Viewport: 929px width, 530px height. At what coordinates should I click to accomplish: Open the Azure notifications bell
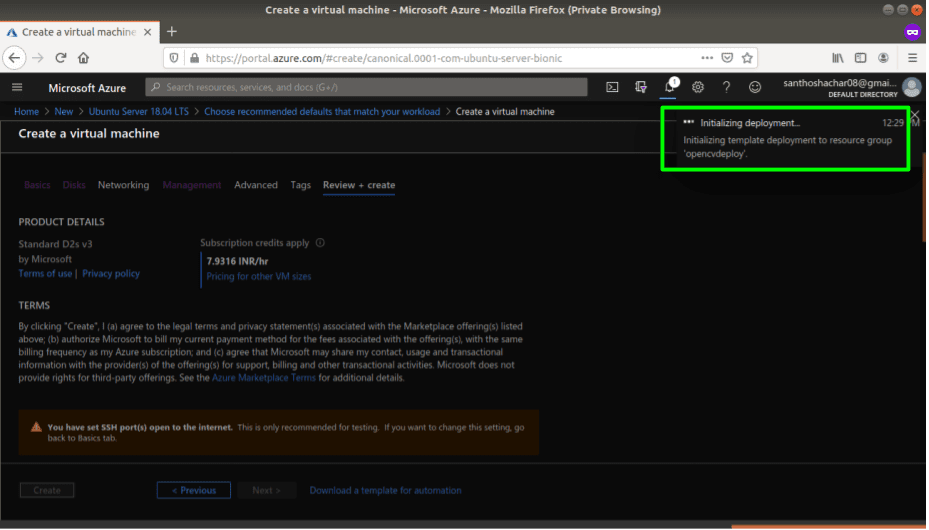point(669,87)
